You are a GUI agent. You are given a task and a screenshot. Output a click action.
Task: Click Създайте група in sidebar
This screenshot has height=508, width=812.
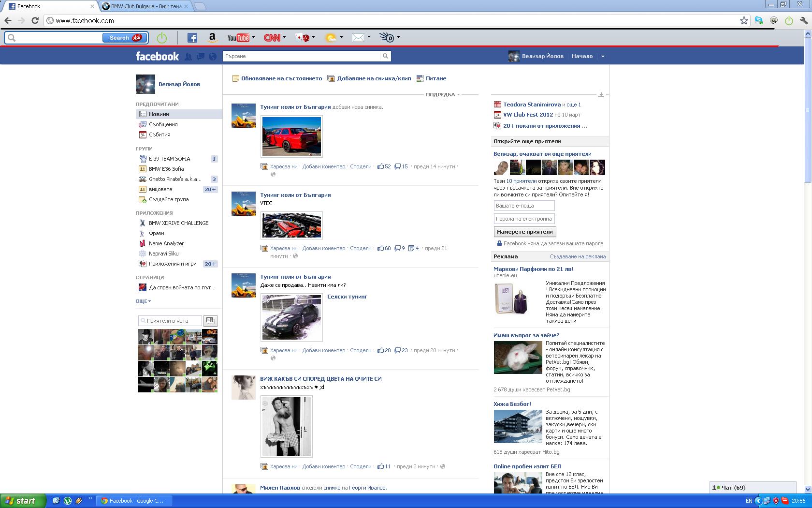[169, 199]
